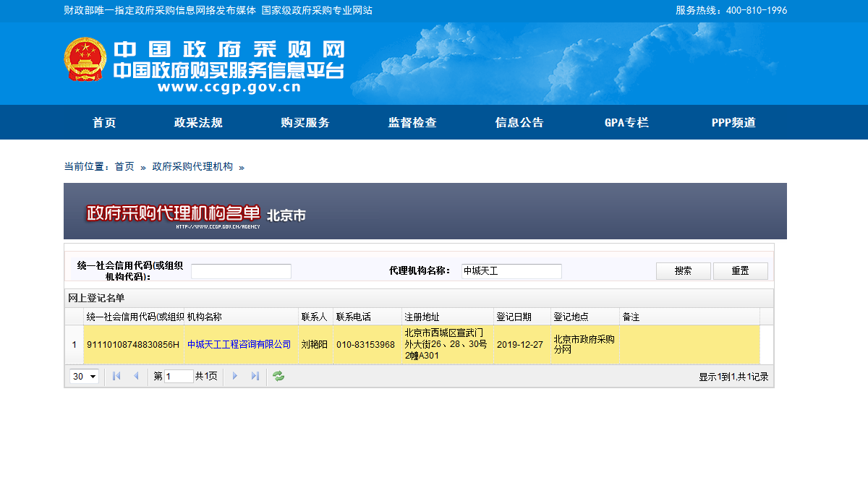Image resolution: width=868 pixels, height=488 pixels.
Task: Open the page size dropdown showing 30
Action: click(85, 377)
